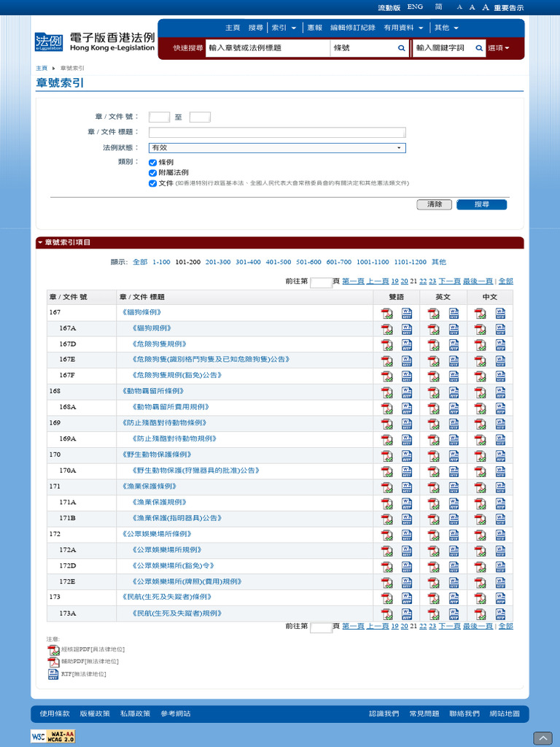Uncheck the 文件 category checkbox
The image size is (560, 747).
pyautogui.click(x=153, y=183)
